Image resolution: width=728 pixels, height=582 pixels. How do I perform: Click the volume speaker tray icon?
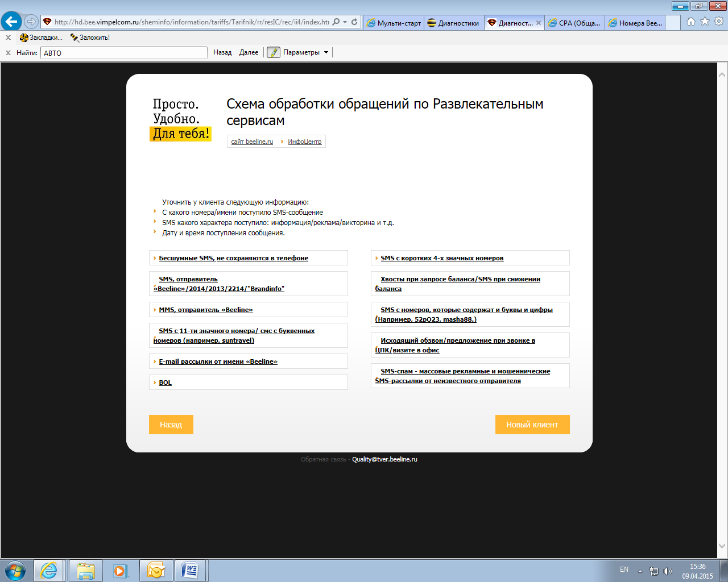click(668, 571)
